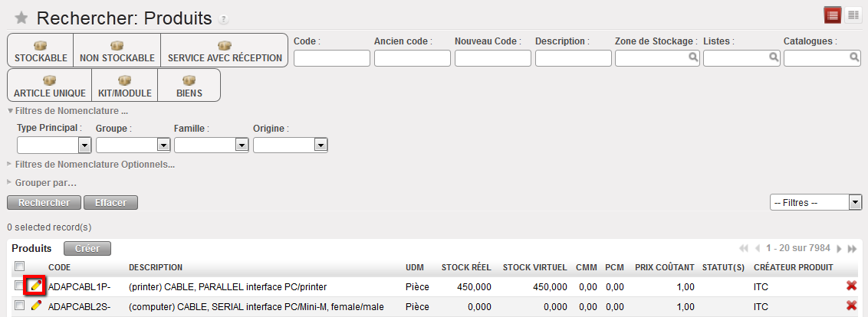
Task: Click the Créer button
Action: [x=87, y=249]
